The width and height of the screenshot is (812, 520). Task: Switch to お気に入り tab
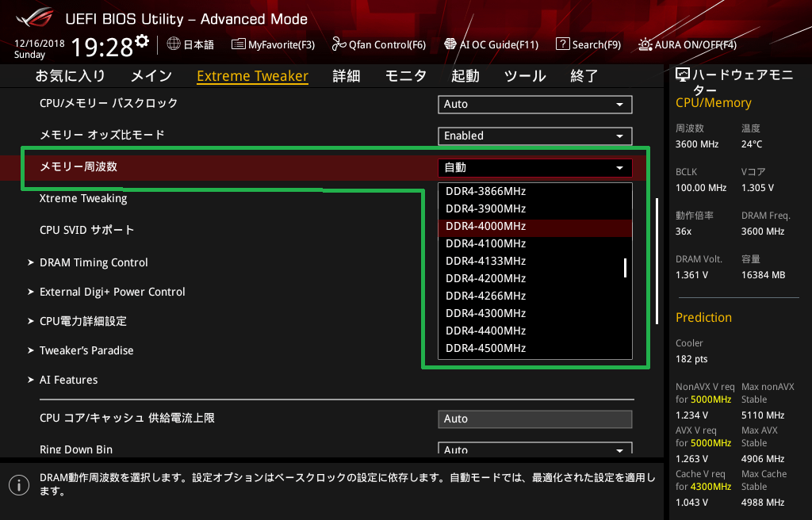[x=71, y=76]
